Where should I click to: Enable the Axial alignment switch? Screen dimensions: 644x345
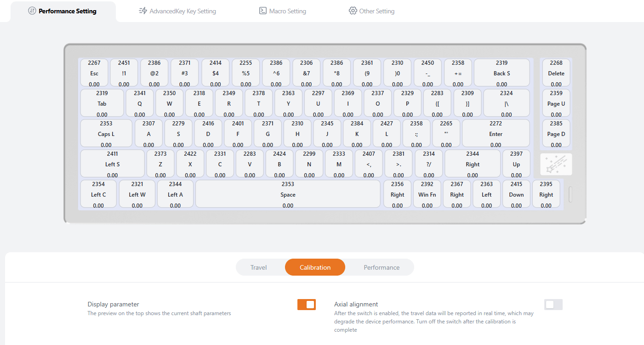(553, 305)
